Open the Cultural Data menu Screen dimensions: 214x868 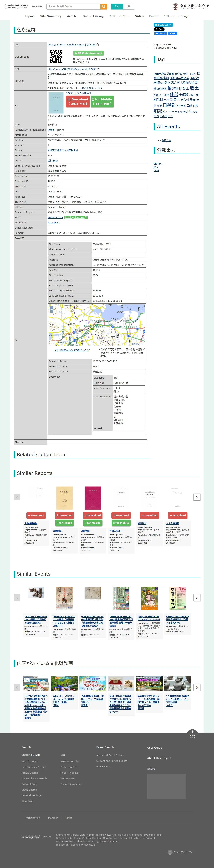tap(119, 16)
